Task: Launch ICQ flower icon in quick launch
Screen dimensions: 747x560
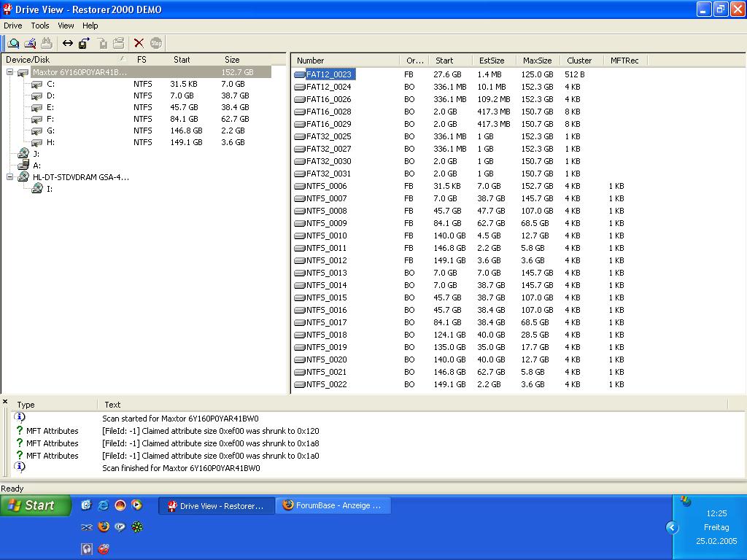Action: click(137, 527)
